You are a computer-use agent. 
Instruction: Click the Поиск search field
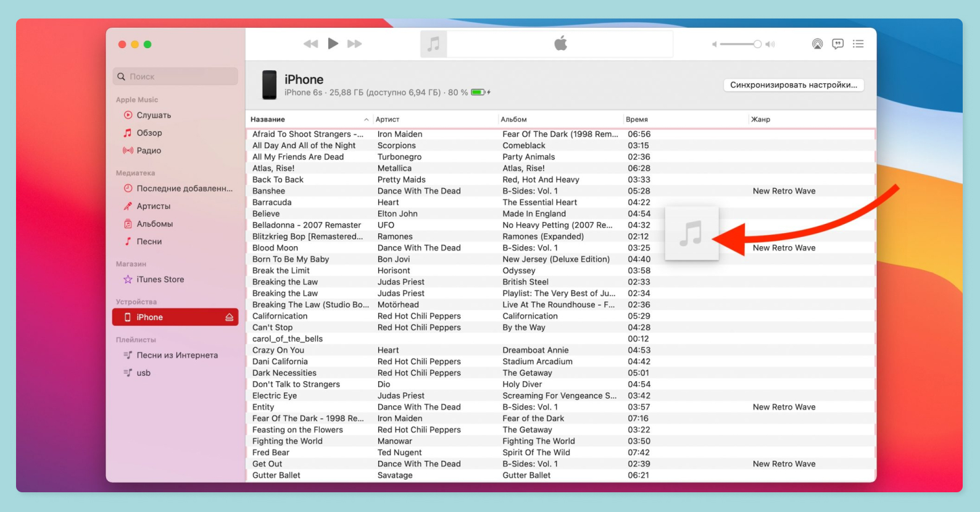click(175, 76)
